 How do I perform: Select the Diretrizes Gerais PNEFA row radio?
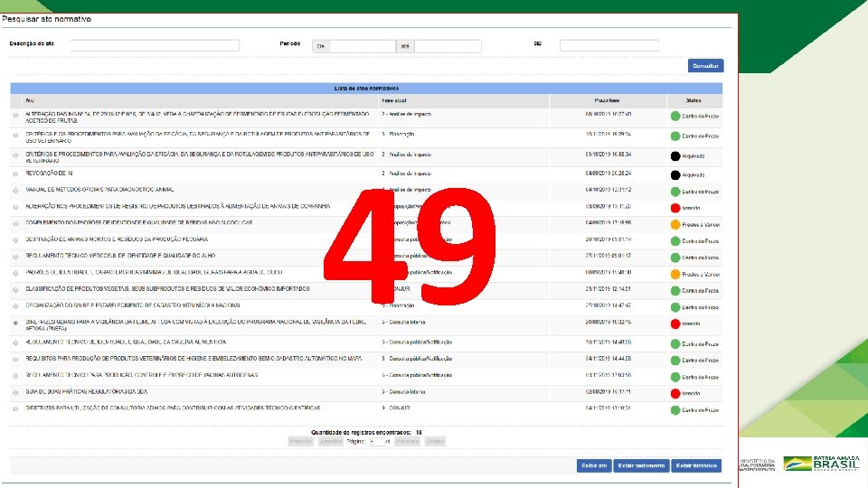[15, 324]
